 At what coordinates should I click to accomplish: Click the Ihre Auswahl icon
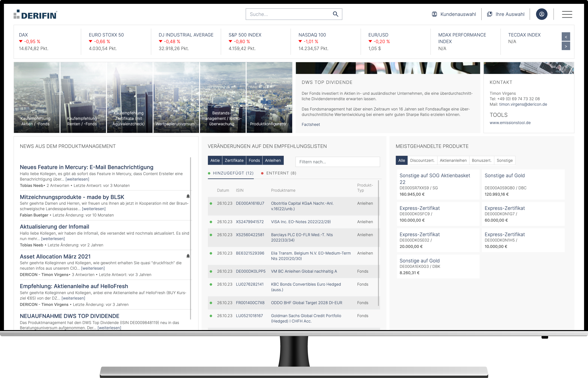click(489, 14)
